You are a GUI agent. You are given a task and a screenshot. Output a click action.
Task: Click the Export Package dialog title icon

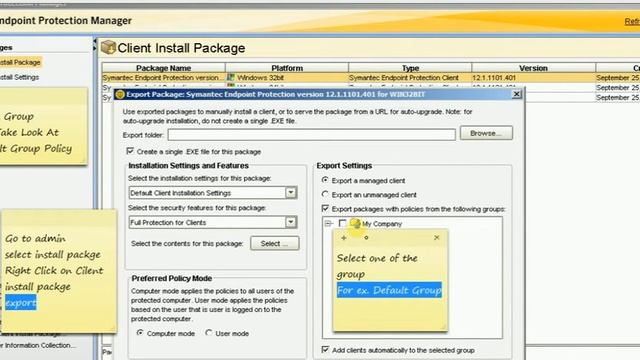[120, 95]
